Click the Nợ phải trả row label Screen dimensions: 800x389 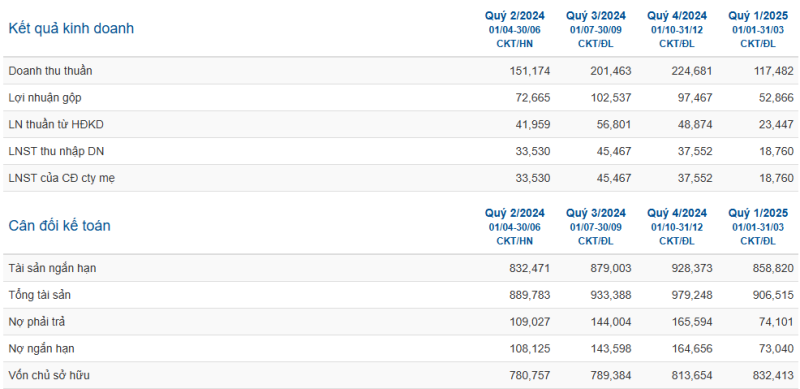37,322
